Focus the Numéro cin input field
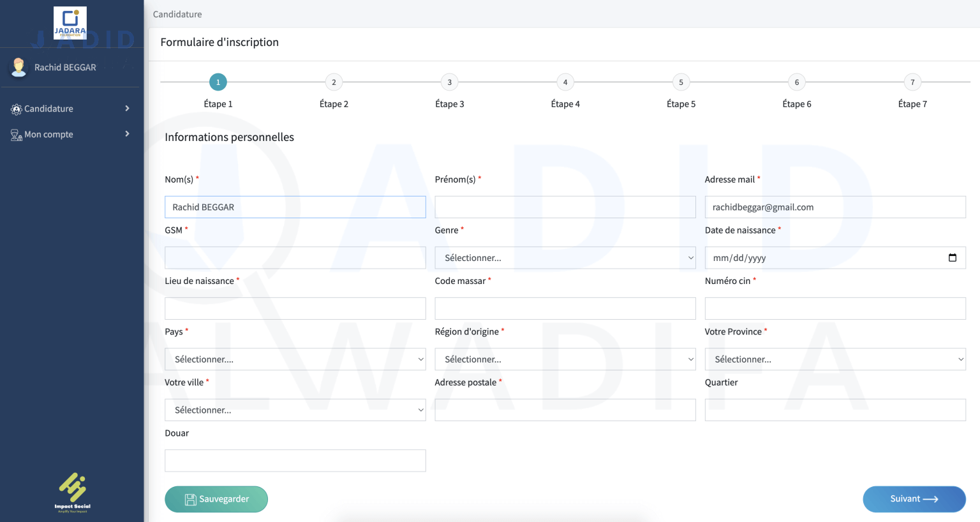This screenshot has width=980, height=522. 835,308
